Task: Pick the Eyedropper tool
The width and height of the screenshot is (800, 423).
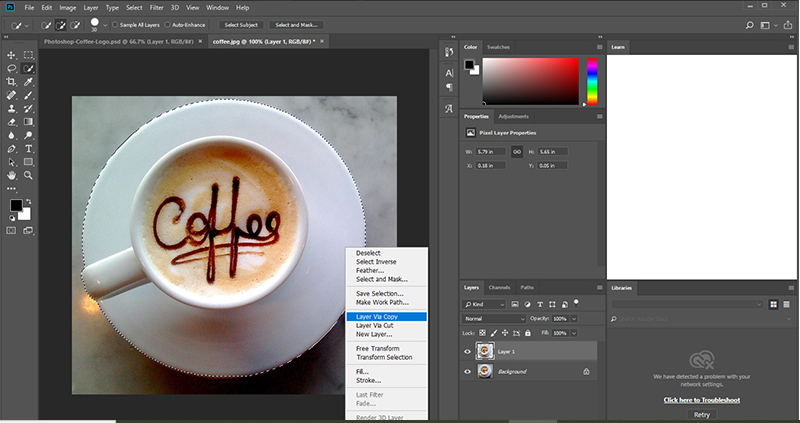Action: 29,81
